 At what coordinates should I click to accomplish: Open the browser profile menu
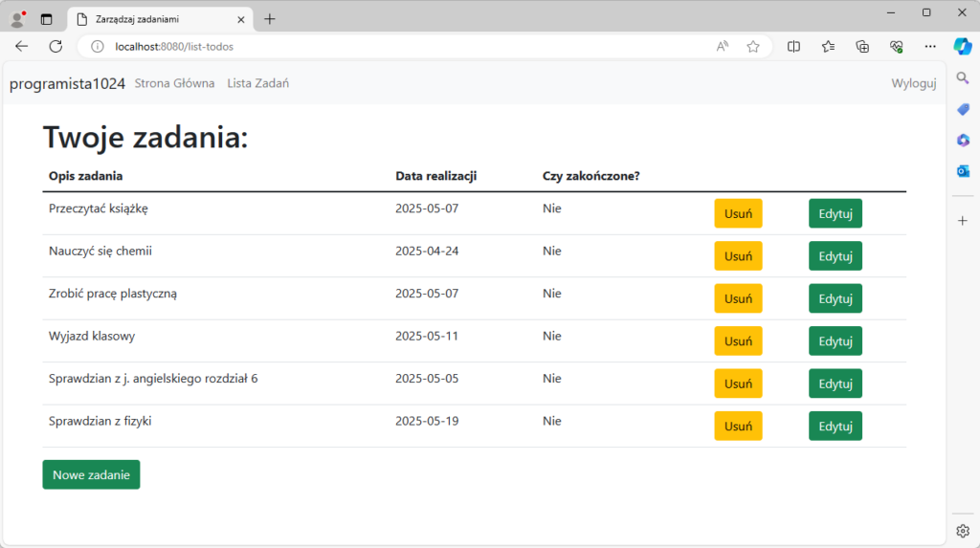[x=17, y=19]
